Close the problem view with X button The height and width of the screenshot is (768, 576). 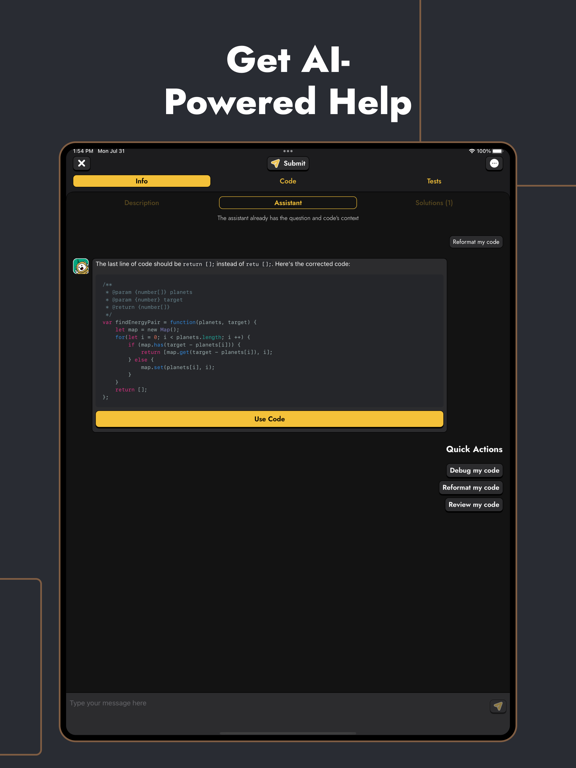point(82,164)
